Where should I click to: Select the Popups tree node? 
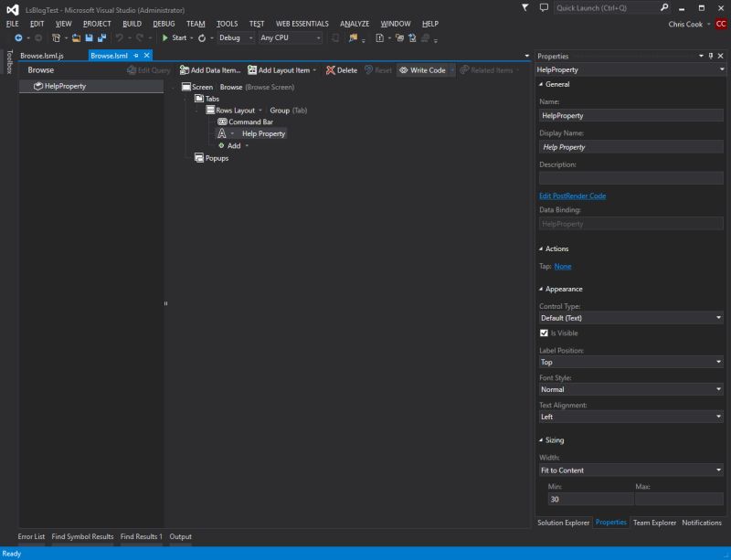coord(212,158)
